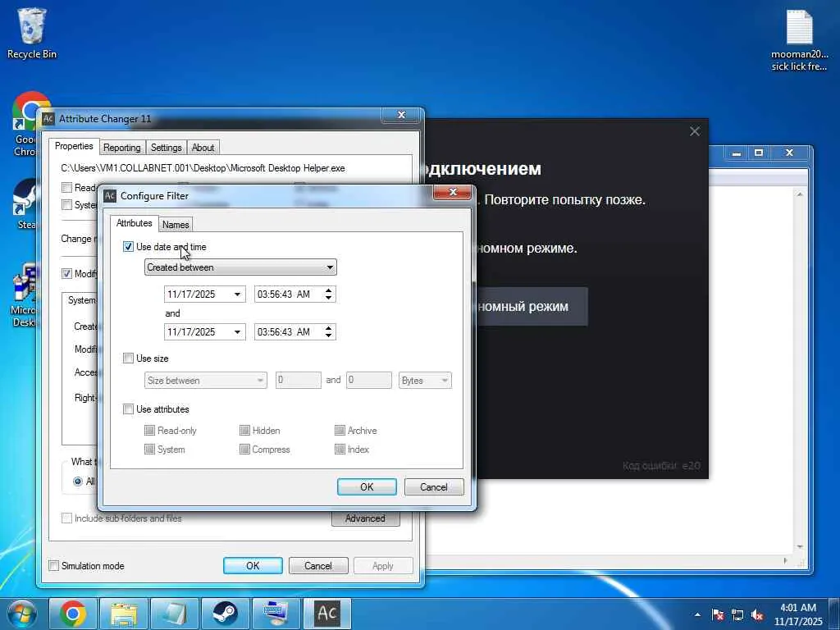Click the Configure Filter title icon
840x630 pixels.
click(110, 195)
